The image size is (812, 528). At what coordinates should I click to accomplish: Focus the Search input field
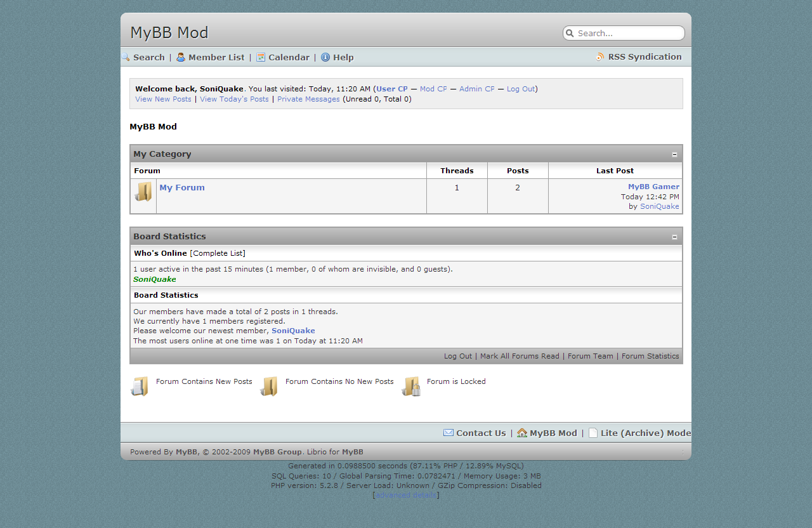(x=628, y=33)
